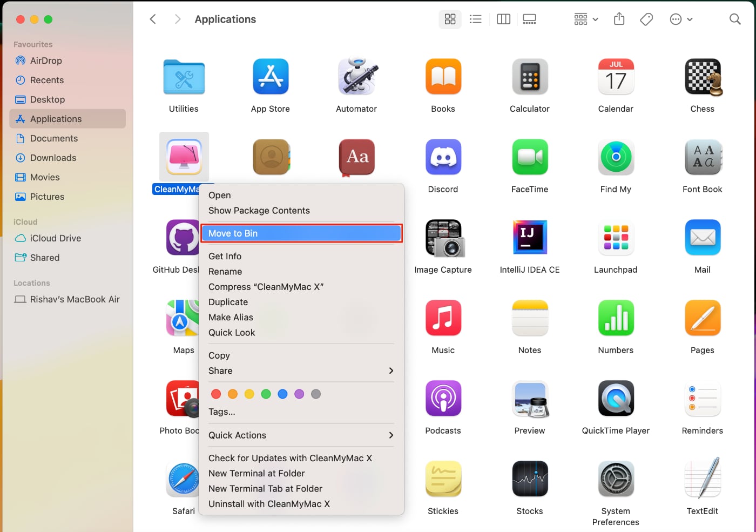Select the Automator app icon
The height and width of the screenshot is (532, 756).
coord(357,77)
